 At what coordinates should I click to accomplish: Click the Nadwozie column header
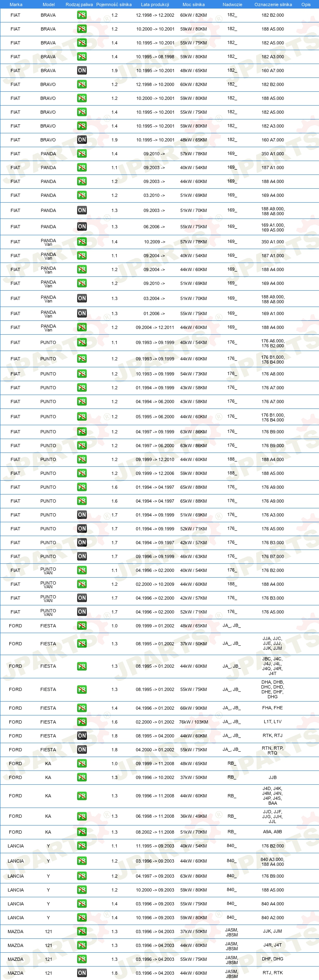[232, 4]
